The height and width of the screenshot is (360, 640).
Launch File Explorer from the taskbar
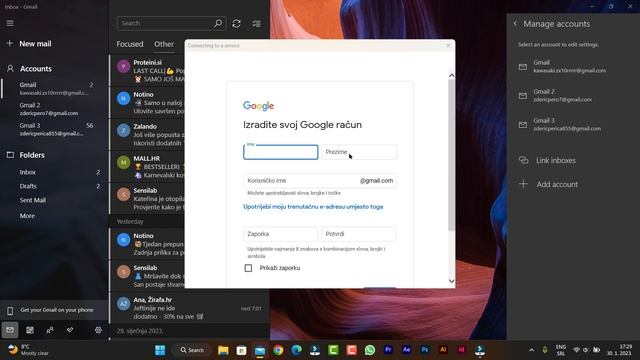point(223,350)
